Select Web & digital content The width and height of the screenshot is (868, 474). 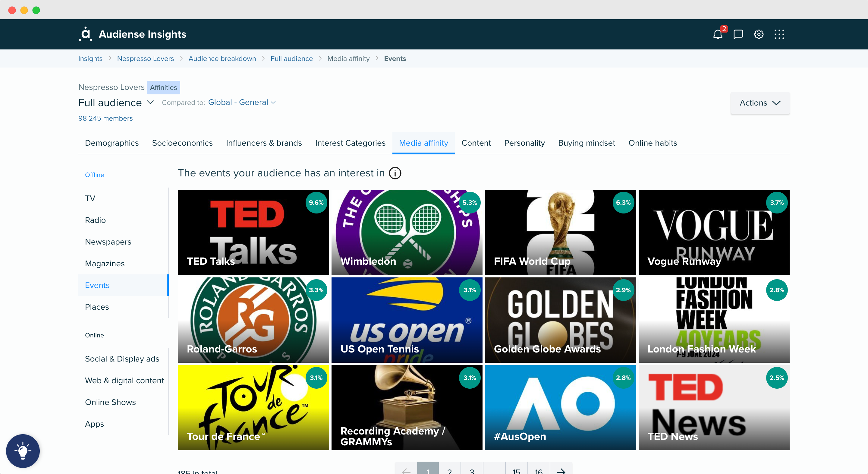tap(123, 381)
